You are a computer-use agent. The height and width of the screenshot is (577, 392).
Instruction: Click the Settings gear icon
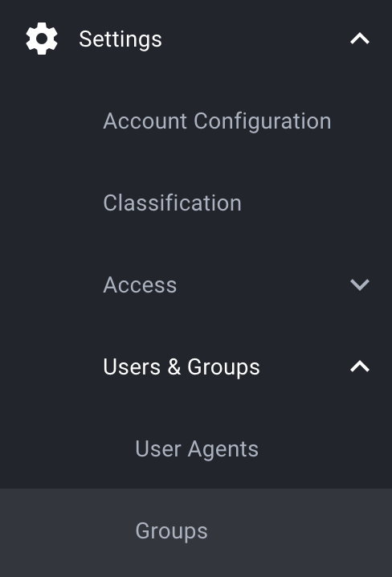tap(42, 39)
